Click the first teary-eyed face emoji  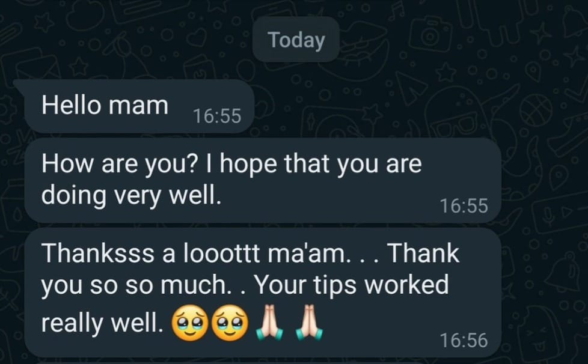[190, 323]
